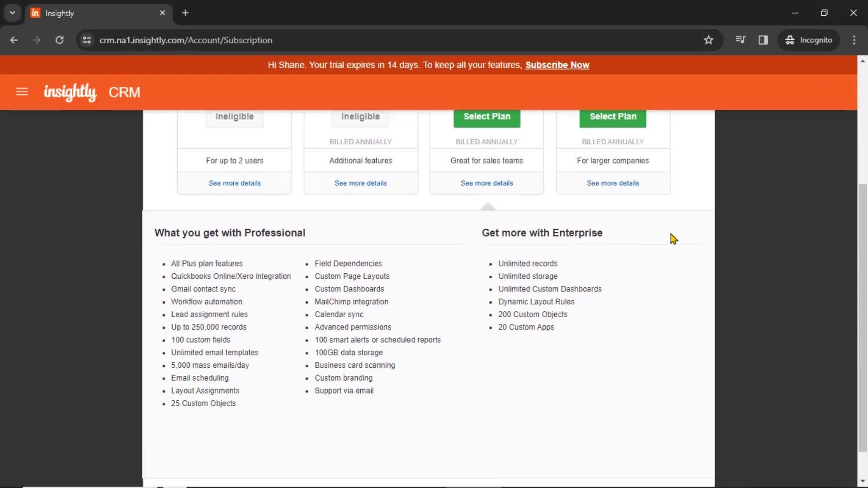Open the browser tab list dropdown

click(x=13, y=13)
